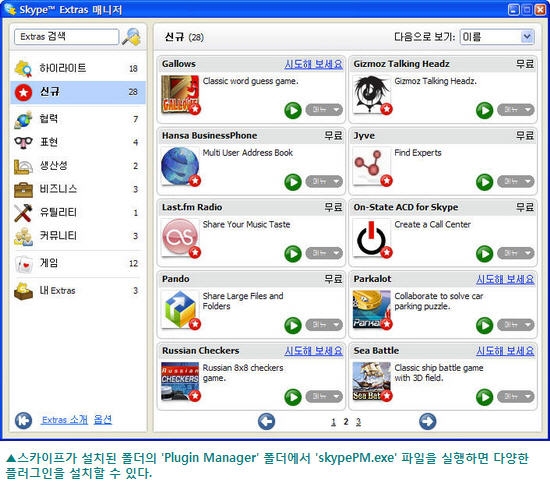
Task: Click the Extras search magnifier icon
Action: click(131, 37)
